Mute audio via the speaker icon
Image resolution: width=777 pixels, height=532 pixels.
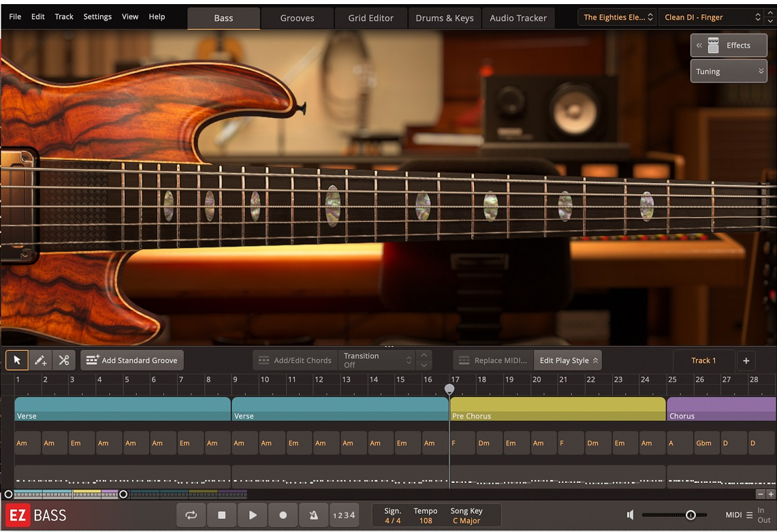630,514
